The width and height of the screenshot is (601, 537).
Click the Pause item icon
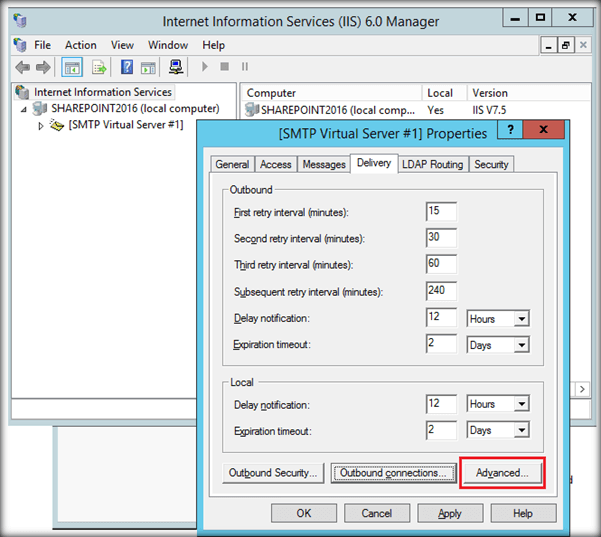[245, 67]
